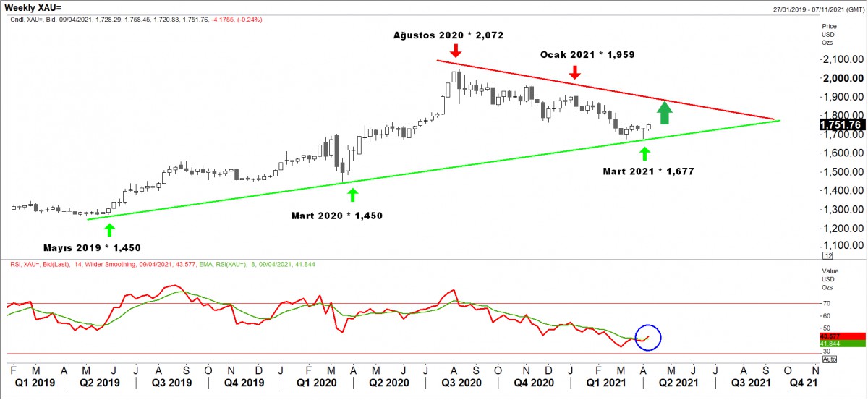Viewport: 868px width, 400px height.
Task: Click the Auto scale box on RSI axis
Action: tap(830, 359)
